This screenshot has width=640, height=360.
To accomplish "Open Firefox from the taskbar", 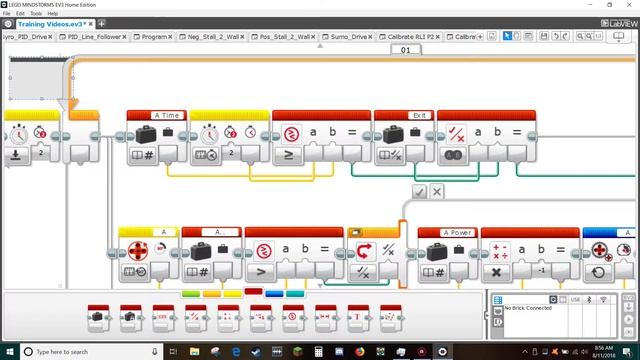I will point(360,351).
